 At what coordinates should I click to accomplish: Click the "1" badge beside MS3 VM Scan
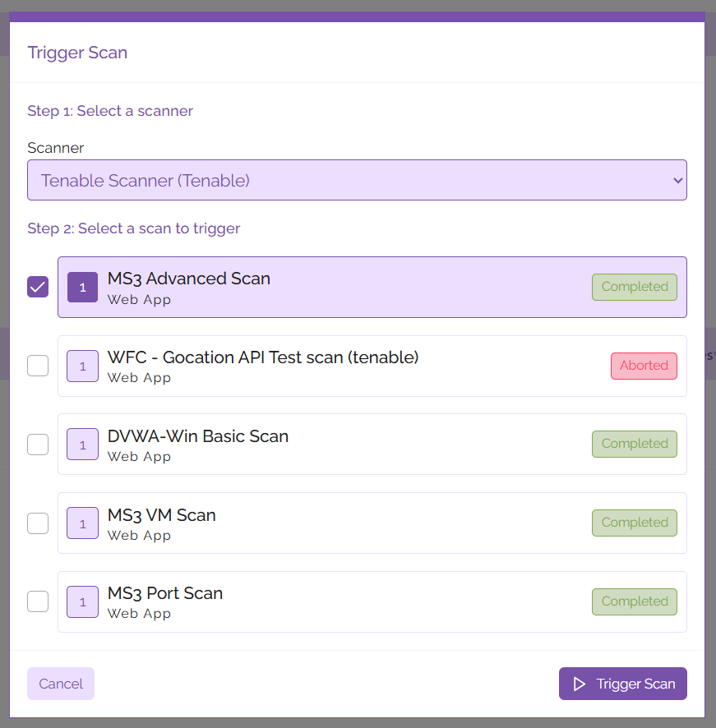81,523
